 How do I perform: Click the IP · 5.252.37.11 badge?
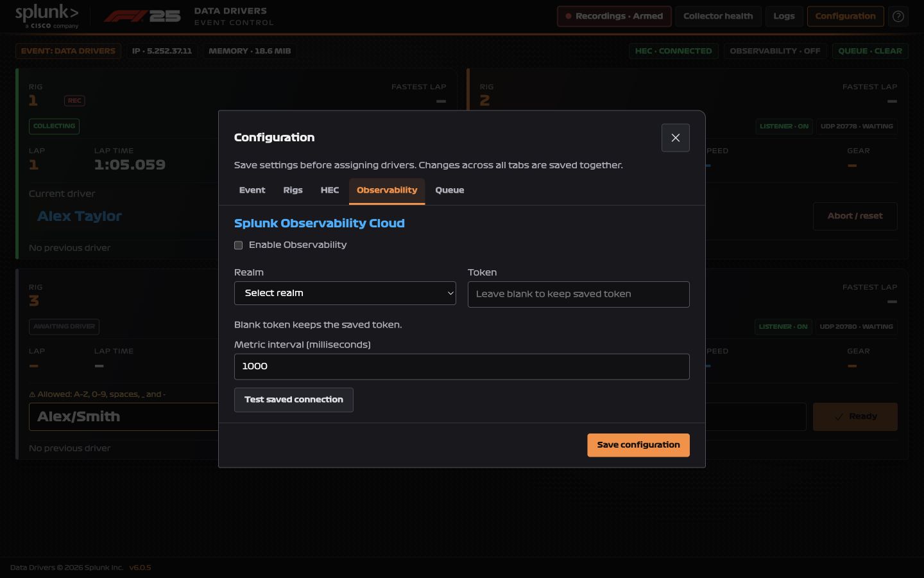(162, 51)
